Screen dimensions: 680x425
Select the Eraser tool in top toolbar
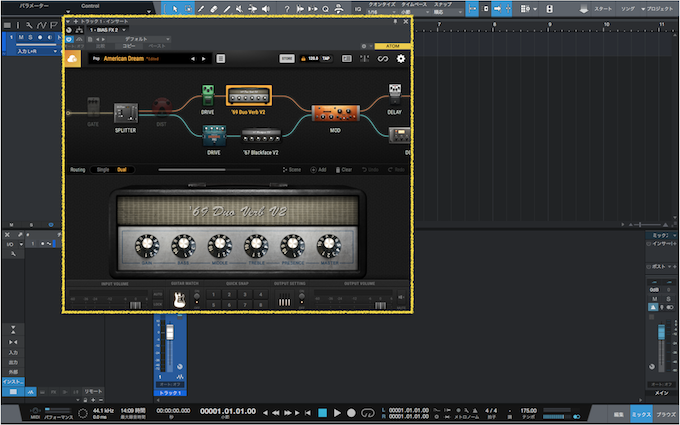pos(214,9)
